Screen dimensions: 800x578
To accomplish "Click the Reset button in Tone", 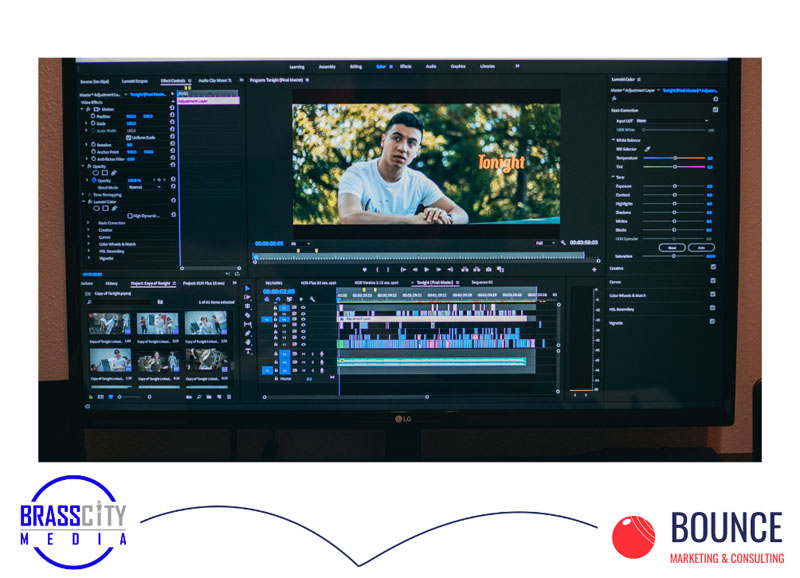I will pyautogui.click(x=672, y=247).
